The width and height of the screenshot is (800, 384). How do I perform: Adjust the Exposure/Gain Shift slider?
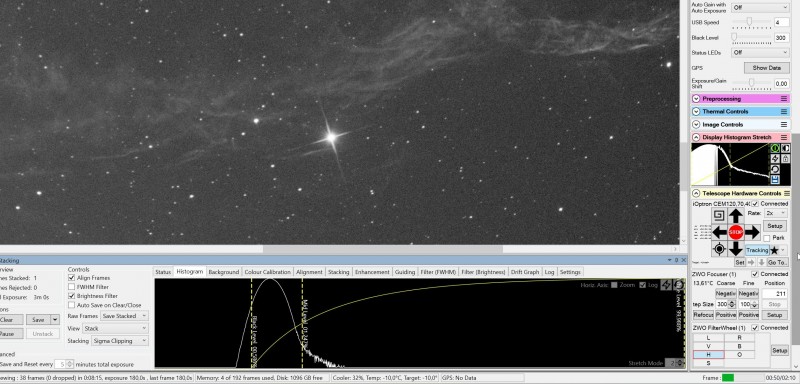[752, 83]
